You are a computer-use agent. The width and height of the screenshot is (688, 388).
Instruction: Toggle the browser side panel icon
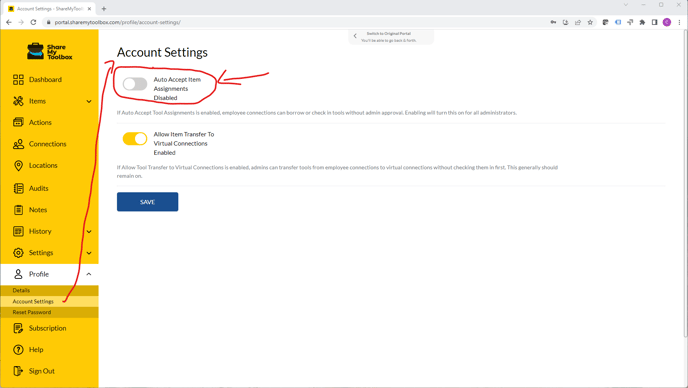click(654, 22)
